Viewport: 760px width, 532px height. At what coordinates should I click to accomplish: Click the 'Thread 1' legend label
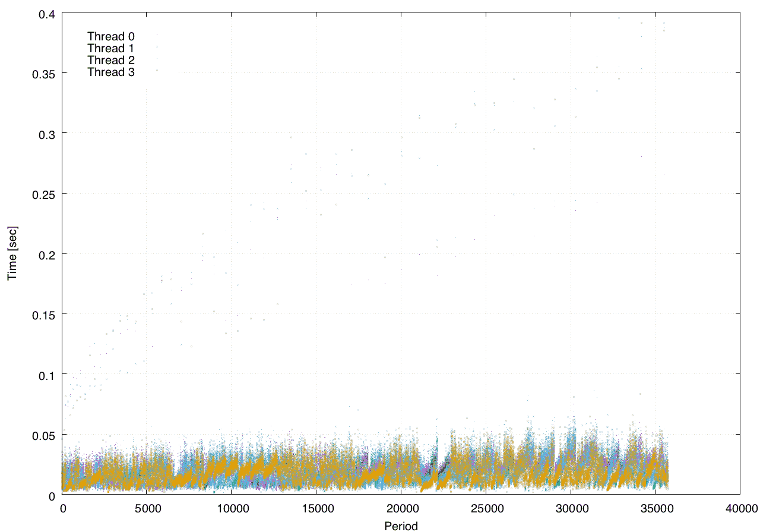pyautogui.click(x=111, y=48)
